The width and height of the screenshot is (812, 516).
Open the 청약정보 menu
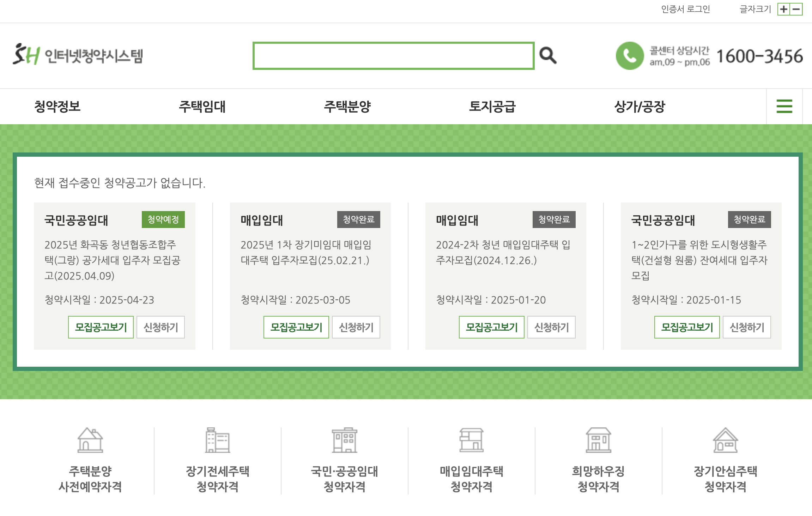pos(57,106)
